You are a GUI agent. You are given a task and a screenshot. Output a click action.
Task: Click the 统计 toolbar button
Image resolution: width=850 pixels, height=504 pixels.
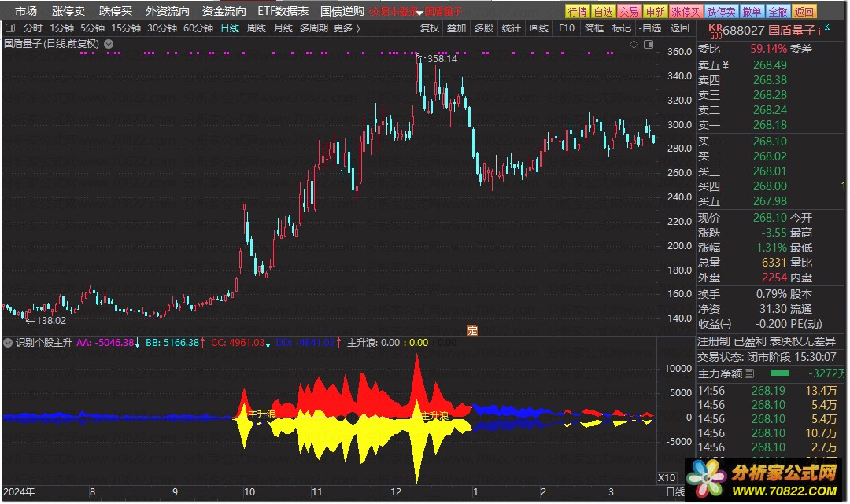[x=512, y=28]
